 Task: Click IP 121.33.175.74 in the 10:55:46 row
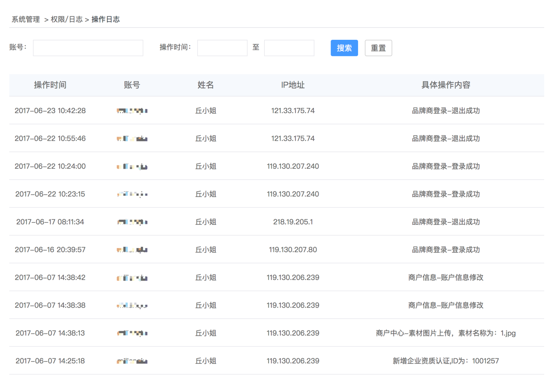pyautogui.click(x=293, y=138)
